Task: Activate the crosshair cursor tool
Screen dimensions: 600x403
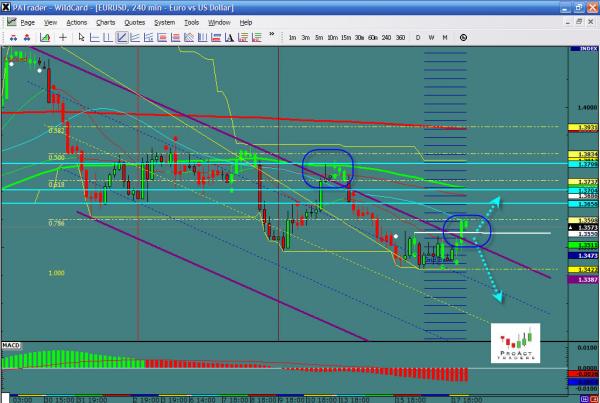Action: point(63,38)
